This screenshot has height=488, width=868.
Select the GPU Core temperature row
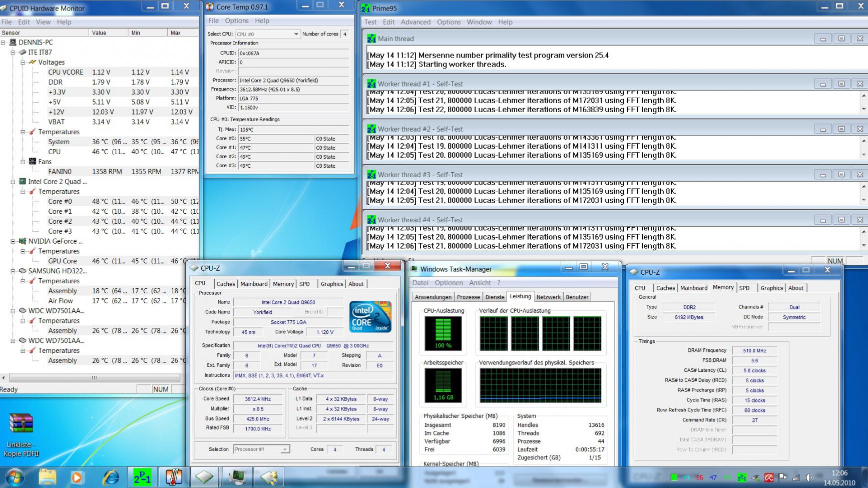[123, 261]
